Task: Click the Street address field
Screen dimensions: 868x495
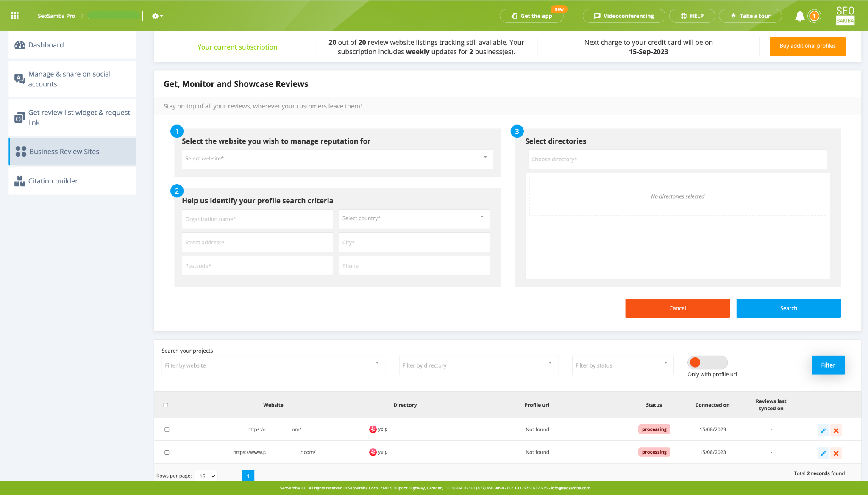Action: click(x=257, y=242)
